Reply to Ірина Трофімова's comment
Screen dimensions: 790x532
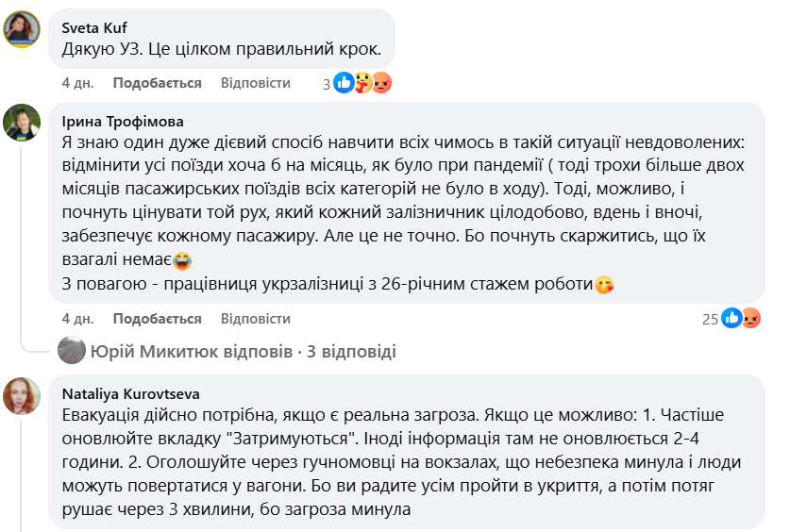pos(256,319)
